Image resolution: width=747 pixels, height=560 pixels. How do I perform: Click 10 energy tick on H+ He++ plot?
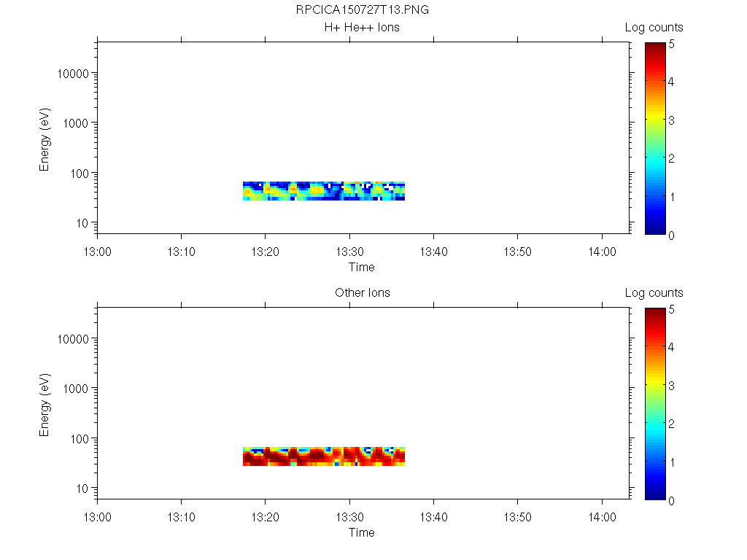[82, 223]
